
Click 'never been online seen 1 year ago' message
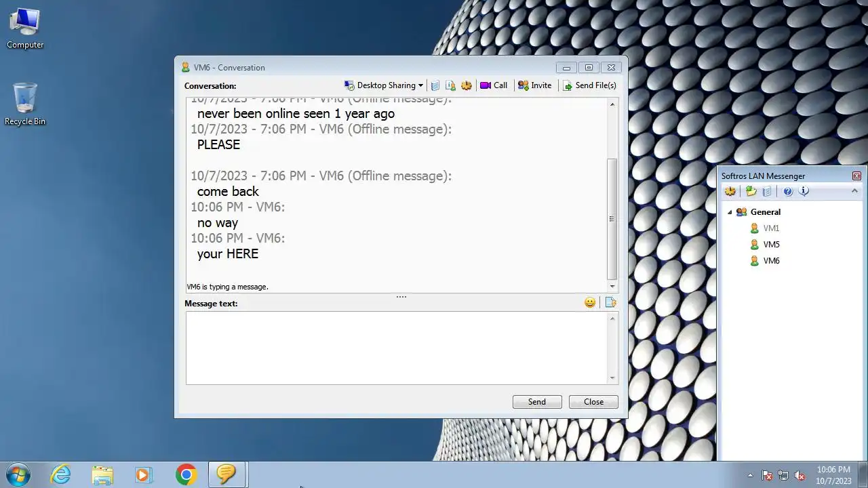click(x=296, y=113)
